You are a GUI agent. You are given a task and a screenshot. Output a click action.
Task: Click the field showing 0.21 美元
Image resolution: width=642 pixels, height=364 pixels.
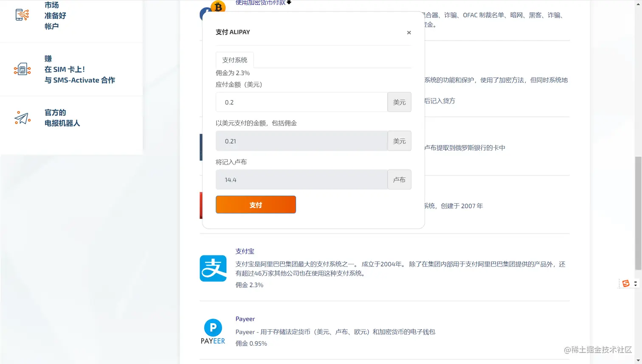coord(301,141)
